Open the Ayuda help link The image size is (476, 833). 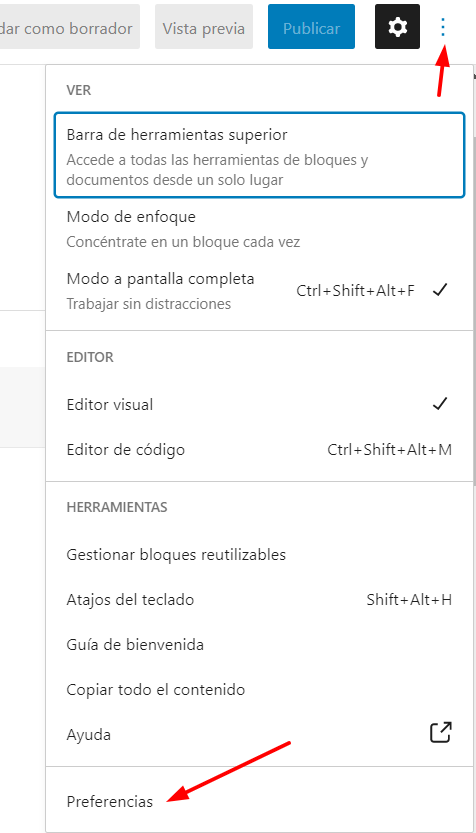[259, 735]
